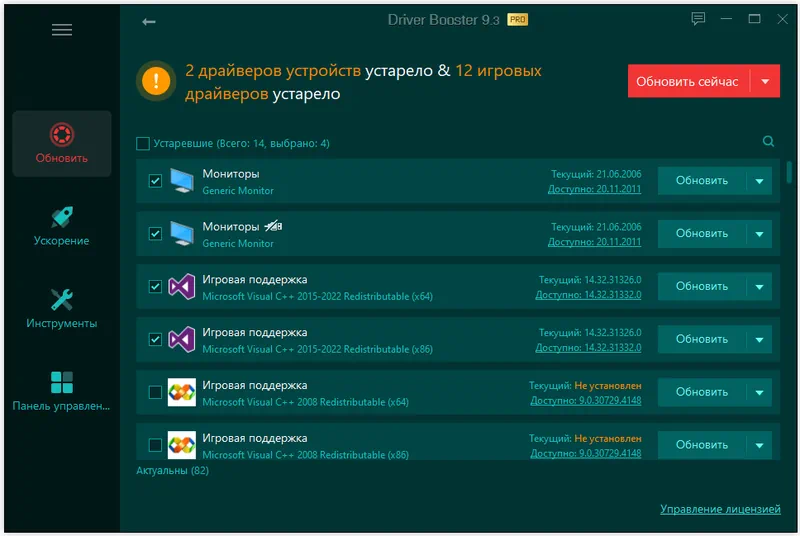The width and height of the screenshot is (800, 536).
Task: Expand dropdown arrow for second Мониторы row
Action: click(759, 234)
